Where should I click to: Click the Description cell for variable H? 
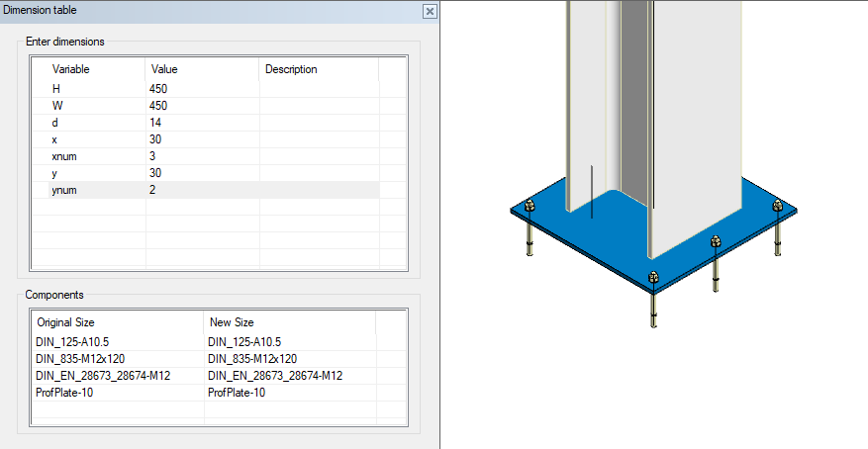coord(317,89)
